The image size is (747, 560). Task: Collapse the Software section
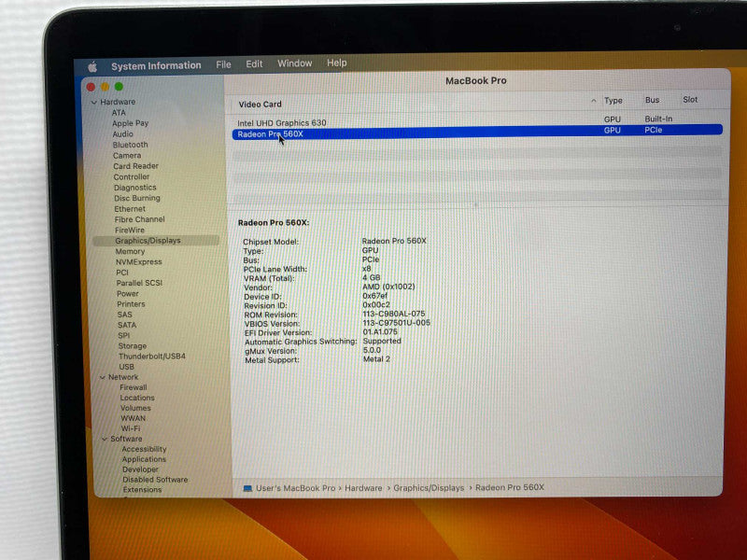[x=105, y=439]
